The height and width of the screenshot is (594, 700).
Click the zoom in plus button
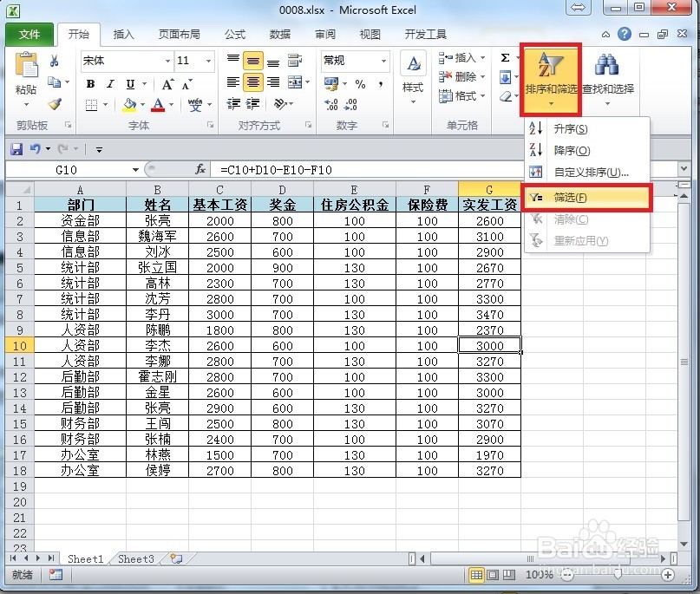668,575
